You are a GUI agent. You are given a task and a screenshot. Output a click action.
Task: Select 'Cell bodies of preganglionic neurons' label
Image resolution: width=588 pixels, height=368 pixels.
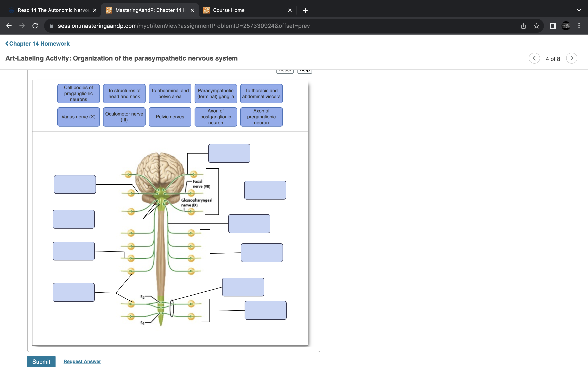(78, 93)
